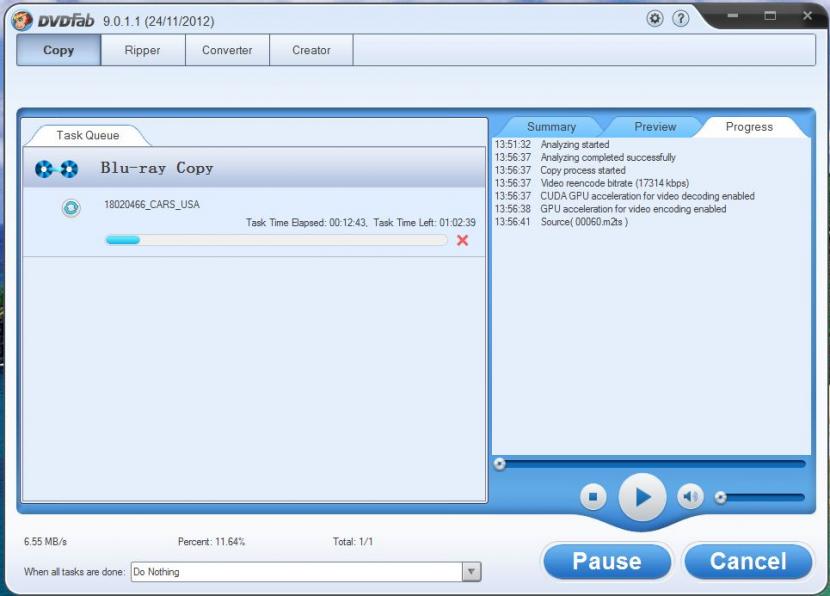Select the Task Queue tab
The image size is (830, 596).
coord(88,136)
